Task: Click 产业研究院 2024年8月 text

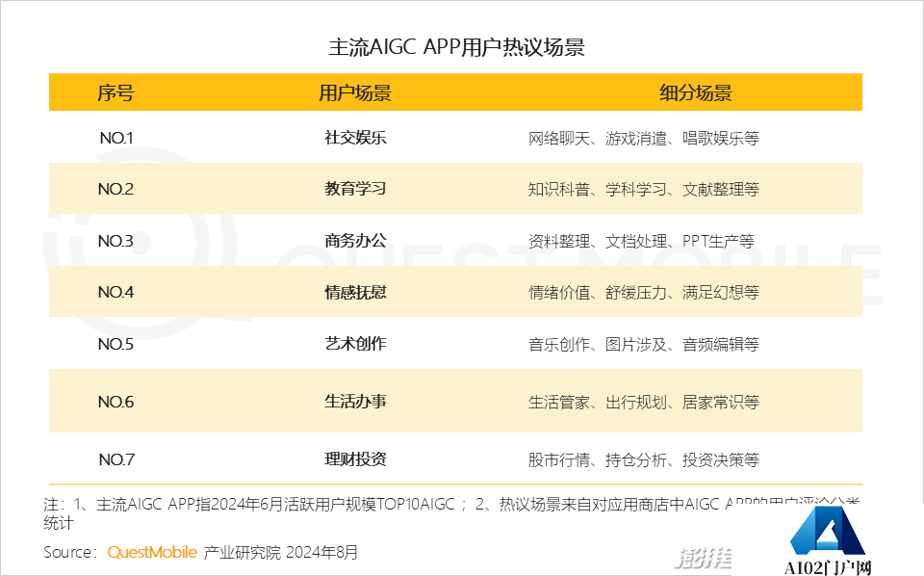Action: [x=280, y=553]
